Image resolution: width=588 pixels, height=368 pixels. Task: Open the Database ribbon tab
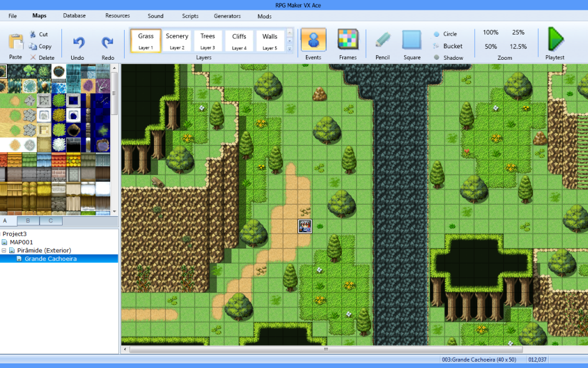coord(75,16)
